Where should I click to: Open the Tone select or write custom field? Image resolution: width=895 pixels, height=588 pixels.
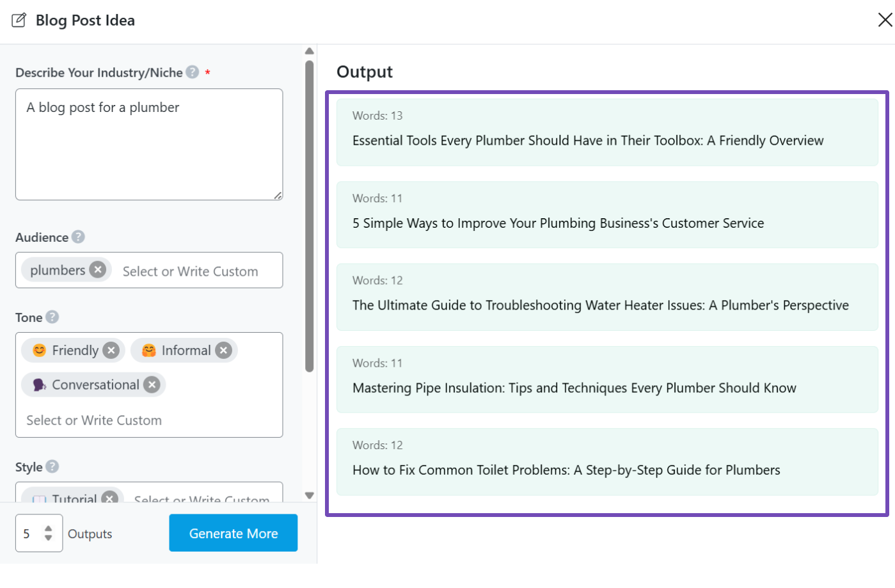[x=94, y=420]
